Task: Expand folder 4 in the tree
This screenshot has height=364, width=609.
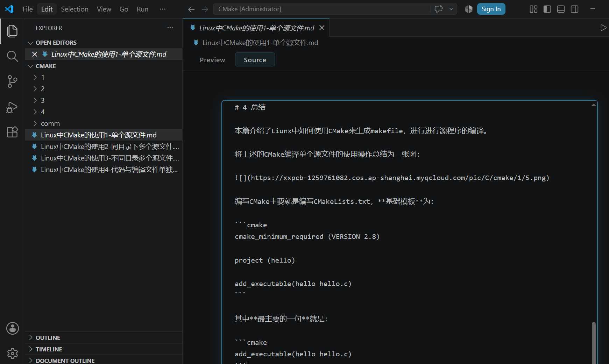Action: point(104,112)
